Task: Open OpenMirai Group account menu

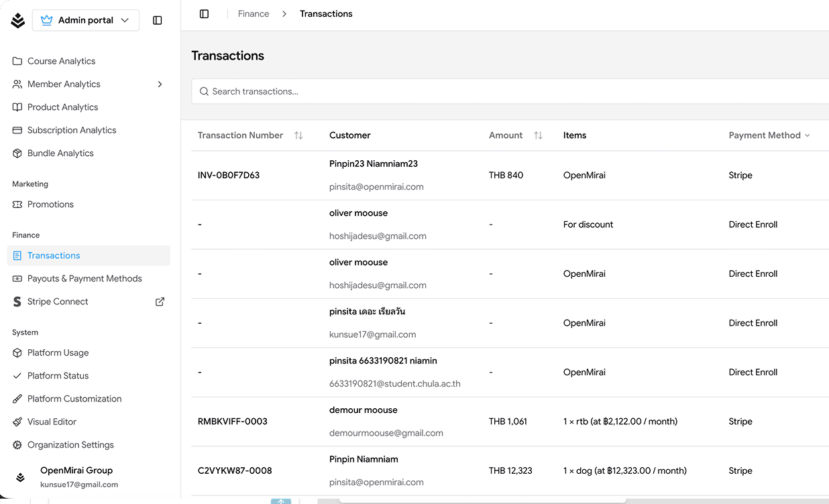Action: (89, 477)
